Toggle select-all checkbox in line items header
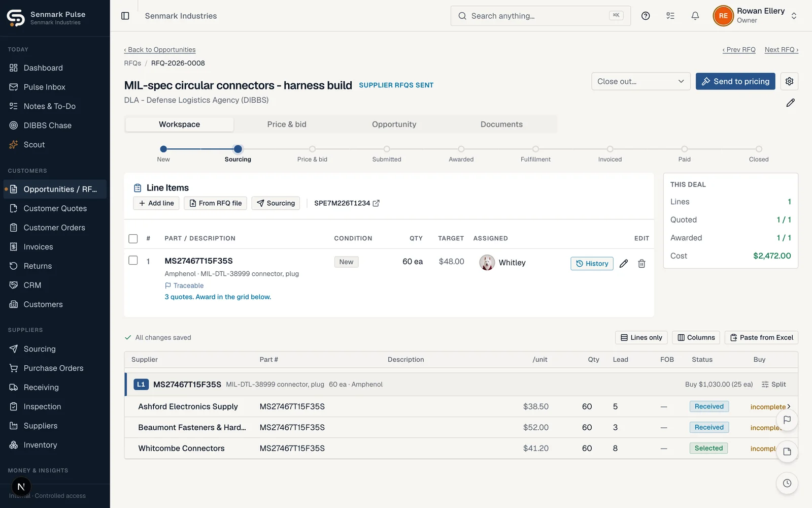 133,238
